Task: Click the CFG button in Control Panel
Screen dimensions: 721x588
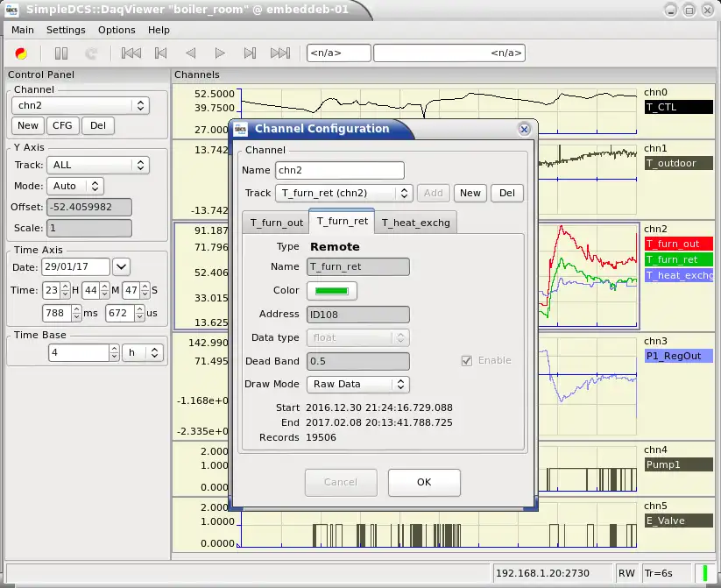Action: [62, 125]
